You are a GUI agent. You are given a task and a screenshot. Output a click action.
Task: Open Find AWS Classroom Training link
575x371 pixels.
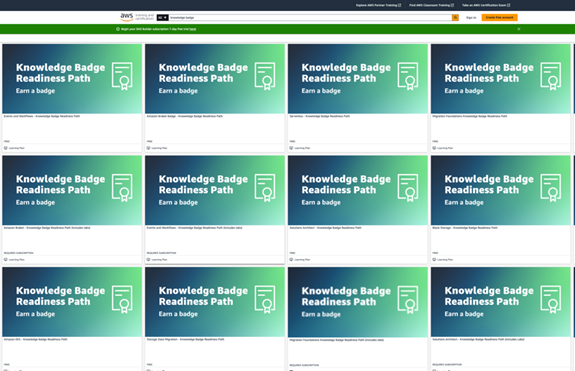(432, 5)
